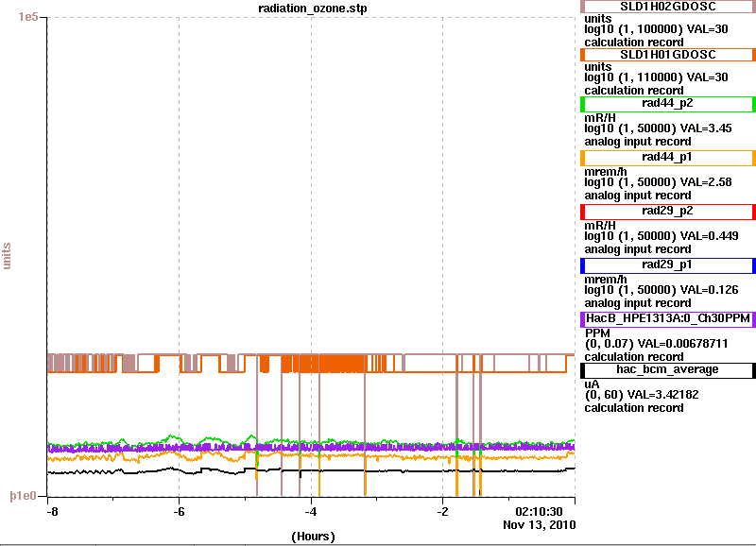The image size is (756, 546).
Task: Choose the hac_bcm_average legend entry
Action: [x=668, y=370]
